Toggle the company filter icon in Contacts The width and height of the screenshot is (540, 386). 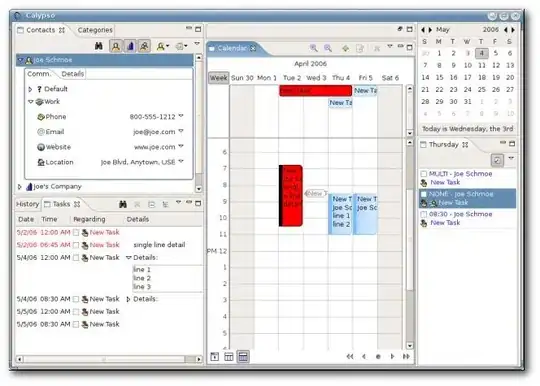[130, 46]
